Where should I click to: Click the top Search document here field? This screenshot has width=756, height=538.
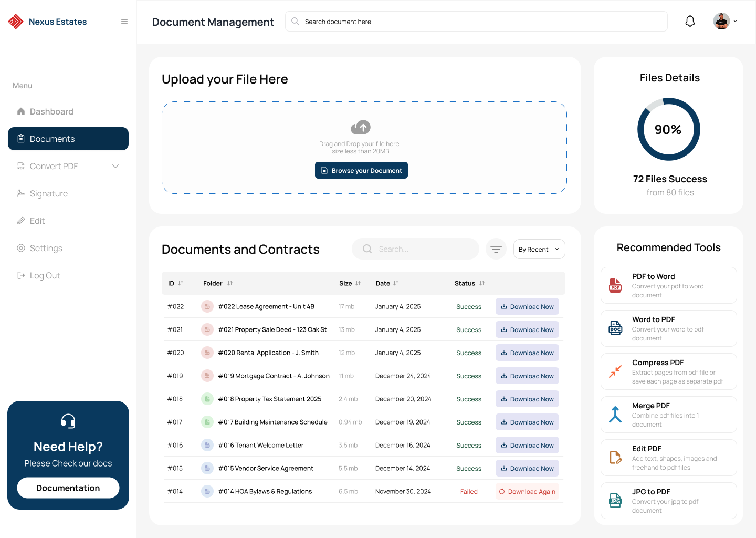pyautogui.click(x=477, y=22)
